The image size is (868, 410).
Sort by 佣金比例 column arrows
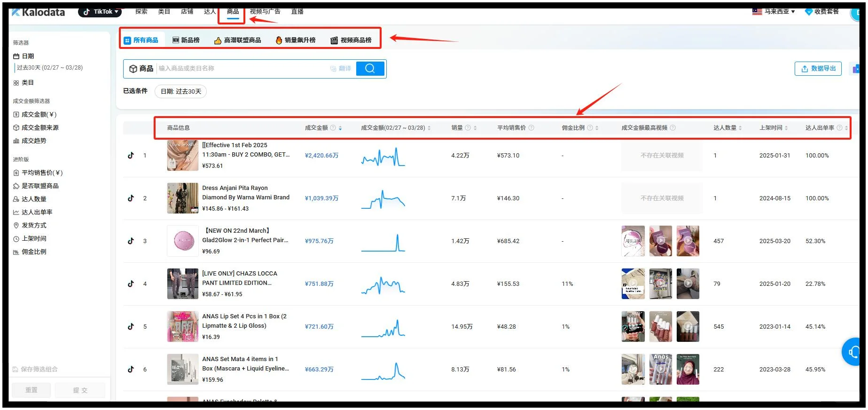pyautogui.click(x=597, y=128)
